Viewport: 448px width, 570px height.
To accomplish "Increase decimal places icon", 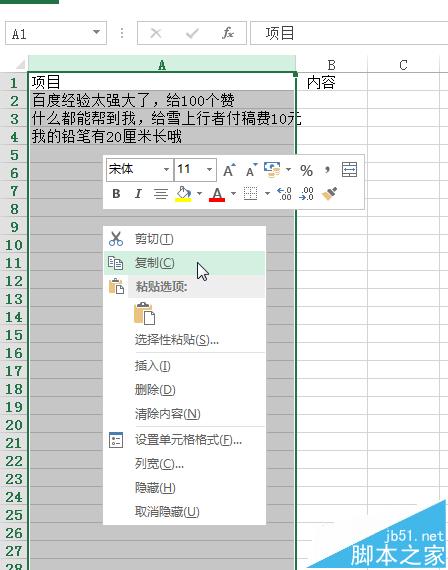I will [x=284, y=194].
